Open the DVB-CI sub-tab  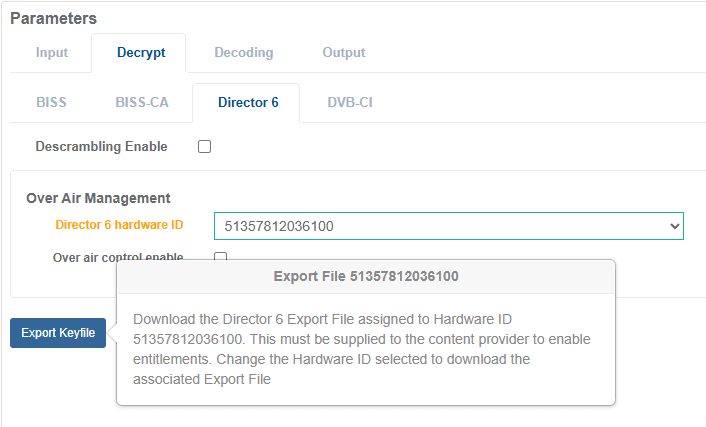point(350,103)
